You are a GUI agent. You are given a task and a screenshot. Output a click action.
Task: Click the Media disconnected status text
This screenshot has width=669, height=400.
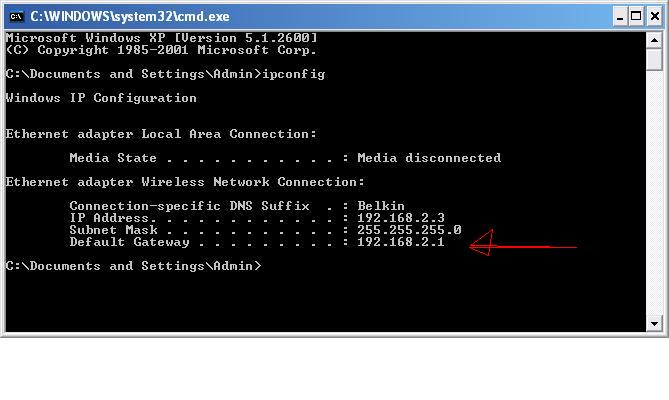(x=429, y=158)
